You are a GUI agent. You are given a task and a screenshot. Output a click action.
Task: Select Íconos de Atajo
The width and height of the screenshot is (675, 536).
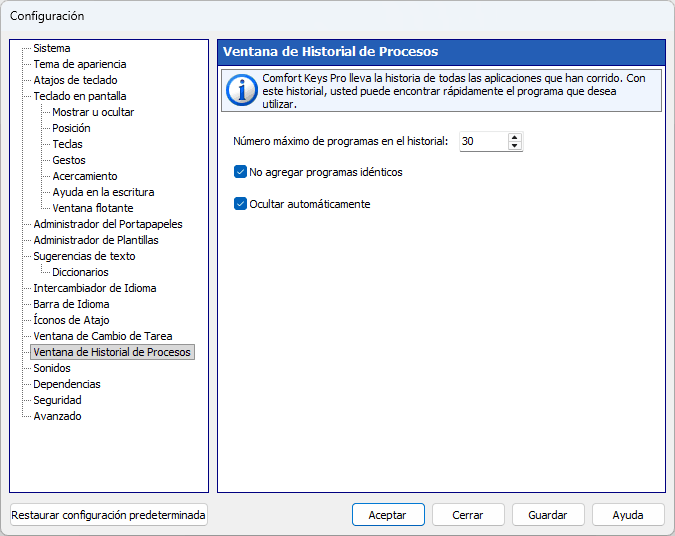click(71, 320)
